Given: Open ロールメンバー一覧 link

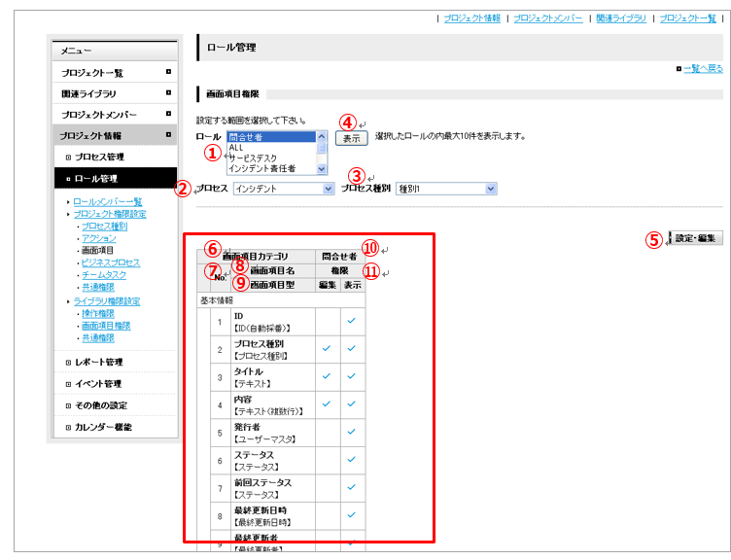Looking at the screenshot, I should [x=108, y=202].
